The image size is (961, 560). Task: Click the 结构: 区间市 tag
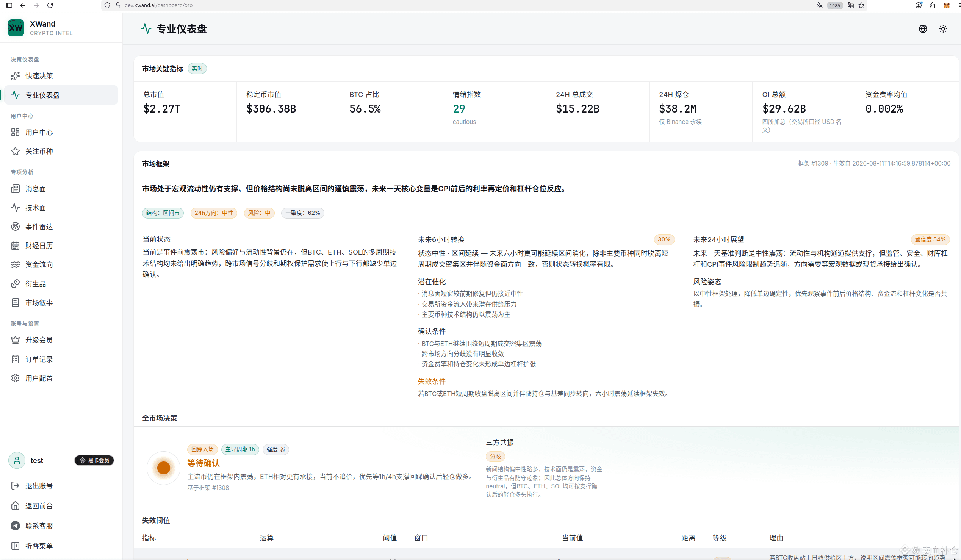(x=163, y=213)
